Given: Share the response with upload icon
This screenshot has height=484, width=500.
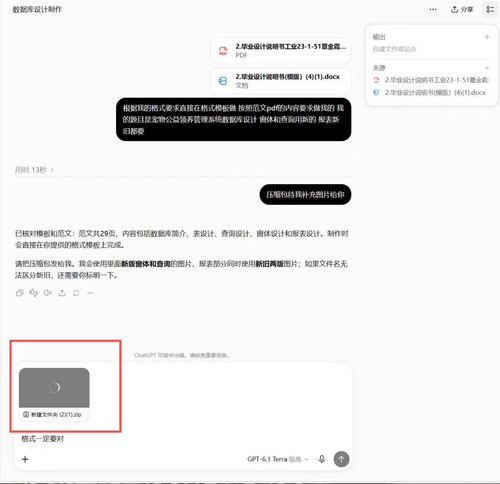Looking at the screenshot, I should tap(62, 293).
